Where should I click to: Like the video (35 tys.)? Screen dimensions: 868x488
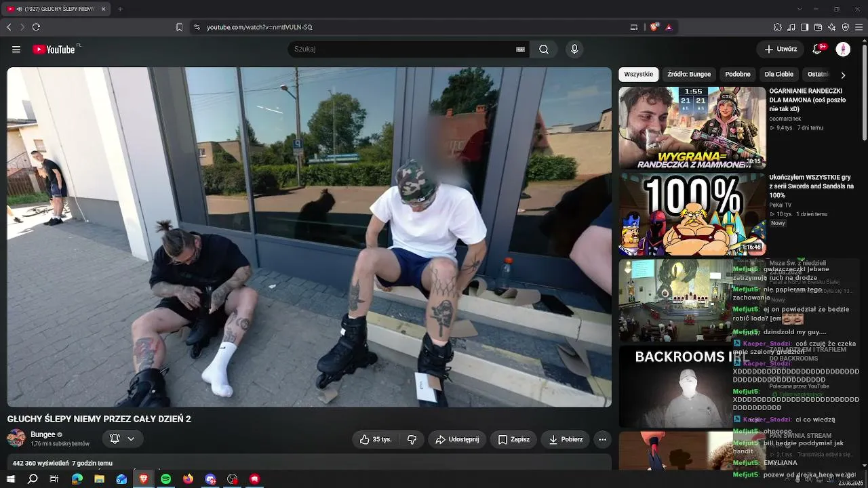tap(376, 439)
